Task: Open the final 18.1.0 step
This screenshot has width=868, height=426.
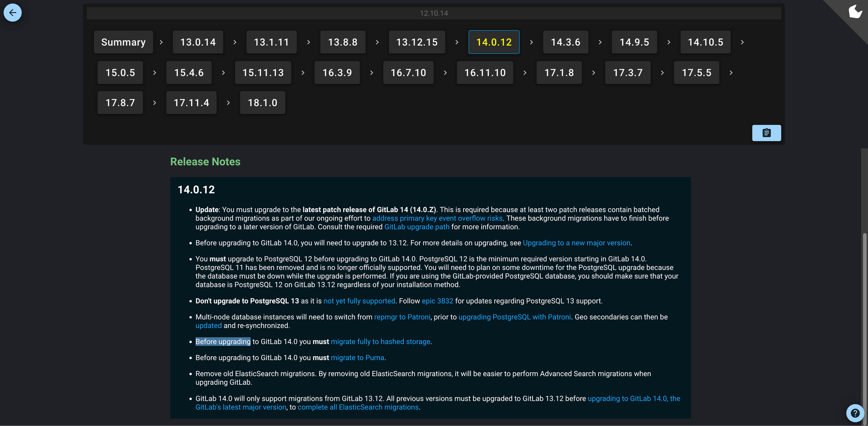Action: [263, 103]
